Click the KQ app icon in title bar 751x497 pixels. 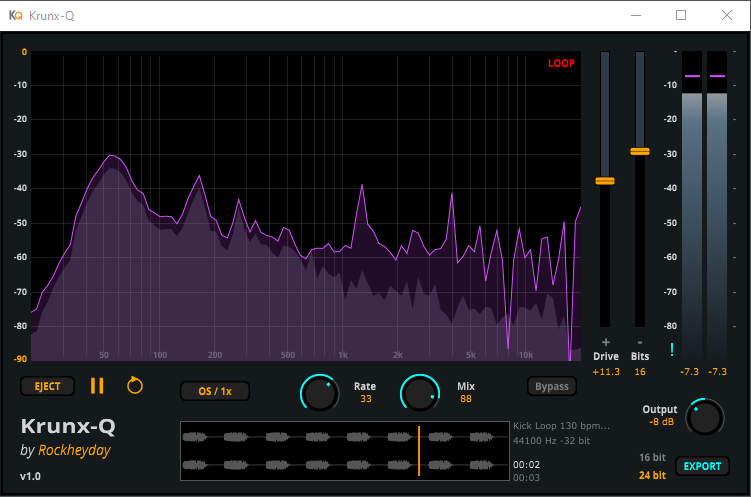click(x=16, y=15)
